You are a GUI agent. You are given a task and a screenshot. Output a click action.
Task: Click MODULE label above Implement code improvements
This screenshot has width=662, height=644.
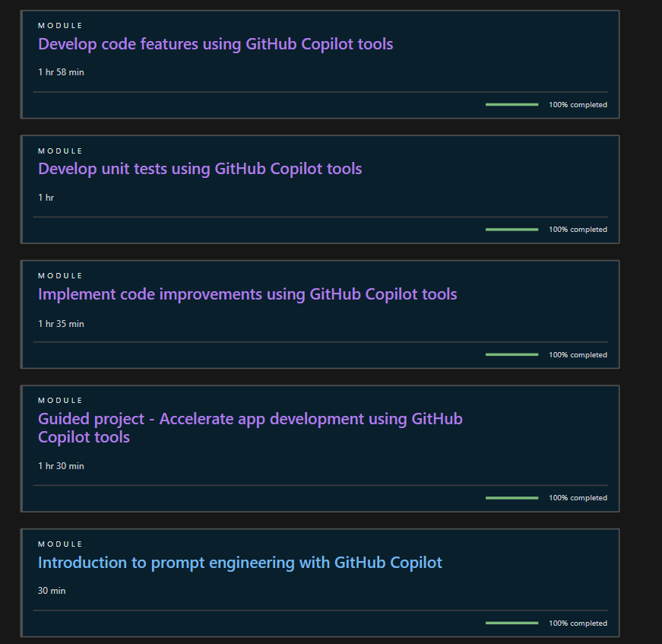pos(60,276)
